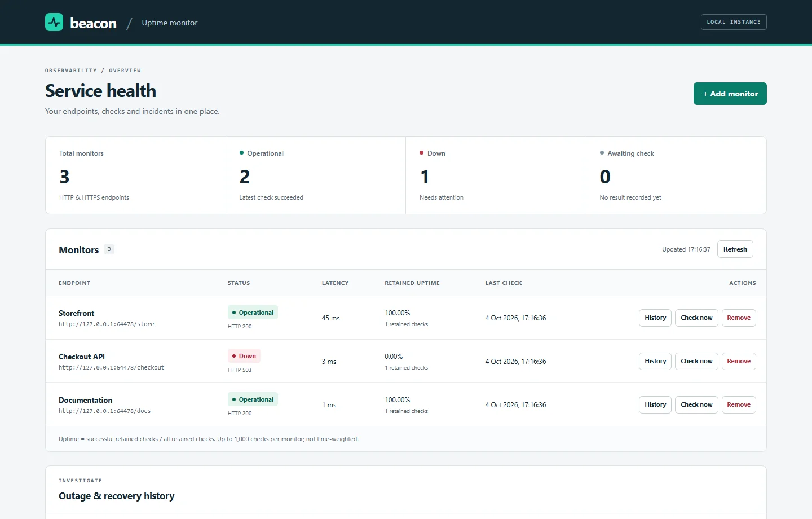Click the Awaiting check summary card
This screenshot has width=812, height=519.
coord(676,175)
